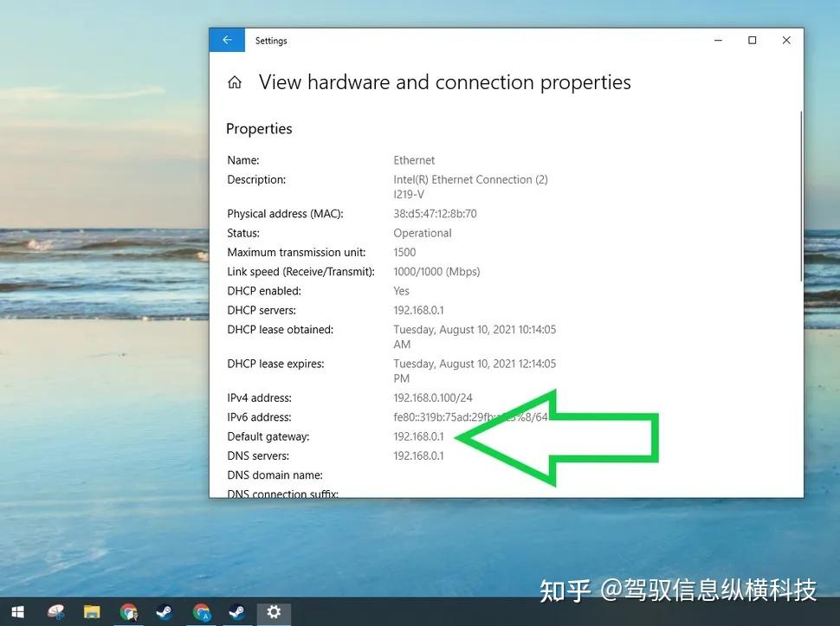The width and height of the screenshot is (840, 626).
Task: Go back using the Settings back arrow
Action: coord(227,40)
